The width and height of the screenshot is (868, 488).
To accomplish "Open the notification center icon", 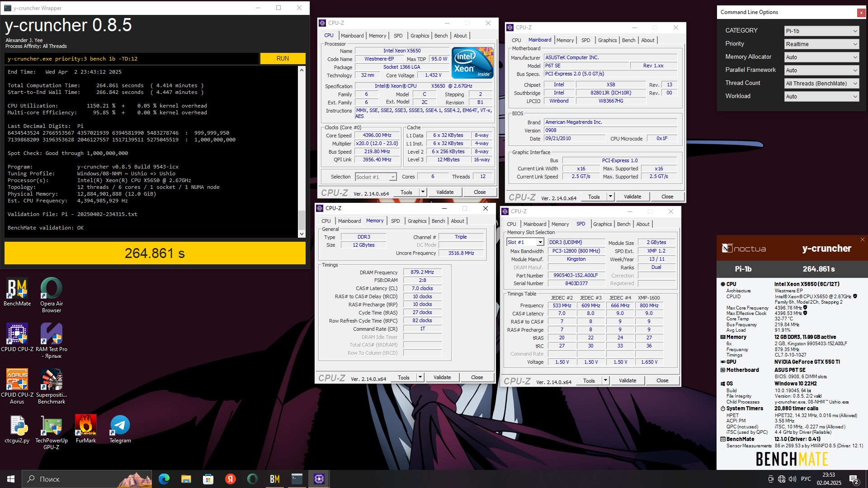I will click(x=854, y=479).
